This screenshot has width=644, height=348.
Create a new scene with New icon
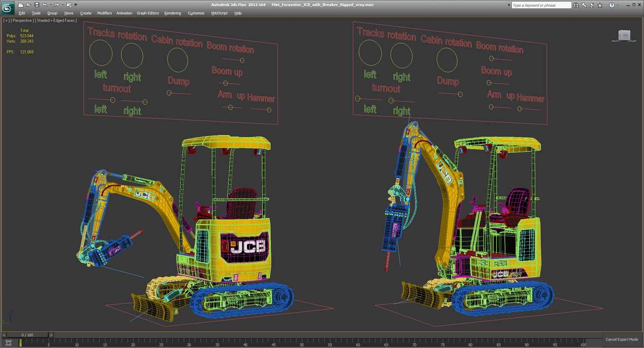(x=20, y=5)
